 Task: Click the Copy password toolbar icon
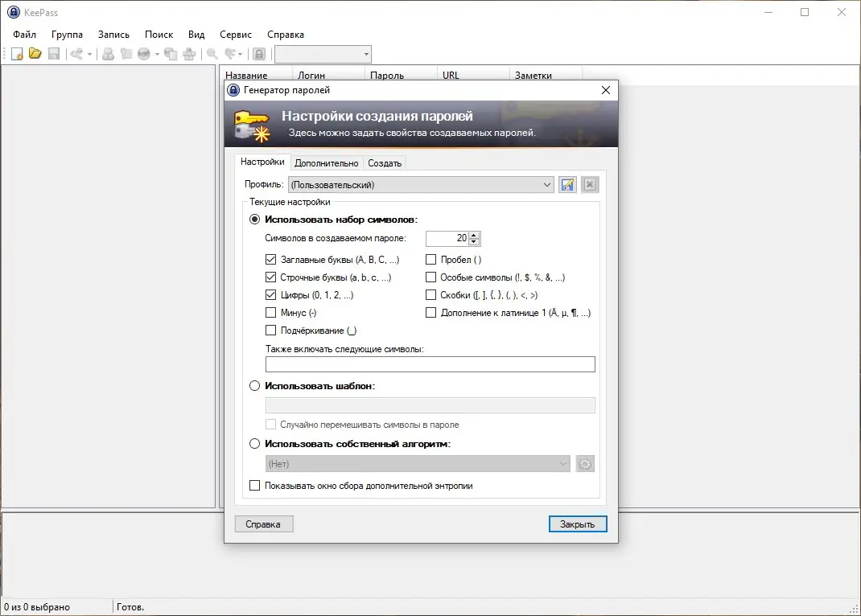[126, 54]
